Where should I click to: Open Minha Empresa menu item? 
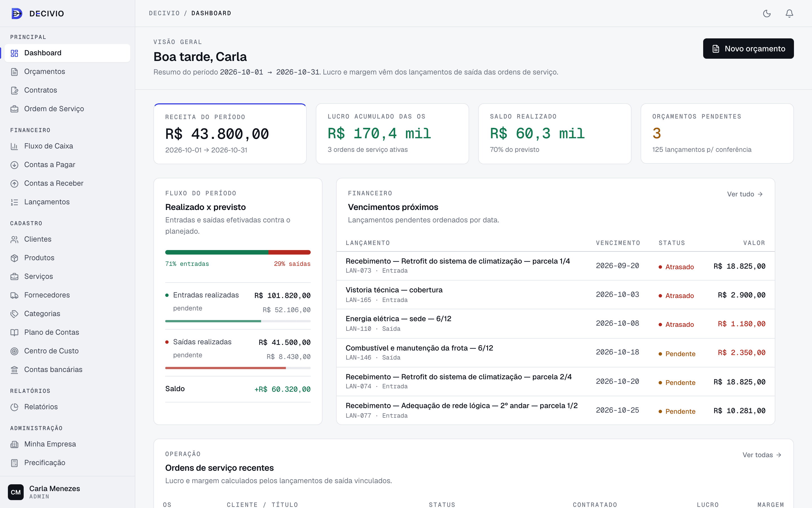(67, 444)
